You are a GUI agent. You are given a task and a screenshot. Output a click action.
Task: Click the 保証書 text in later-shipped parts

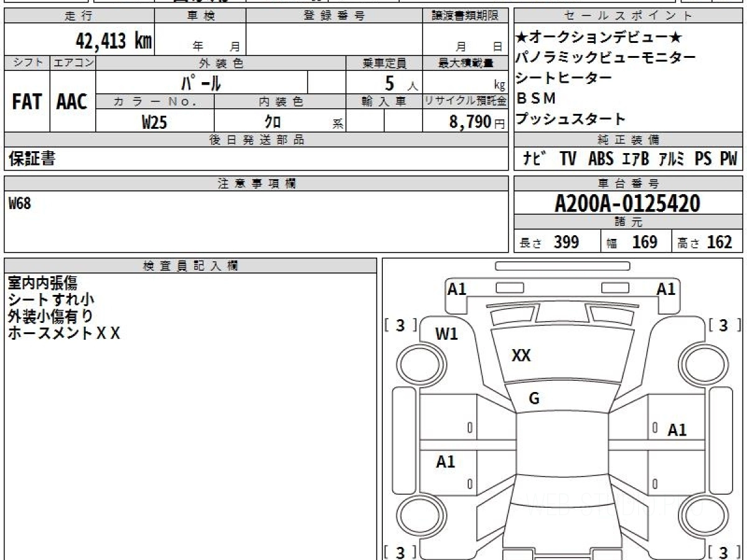[x=32, y=159]
